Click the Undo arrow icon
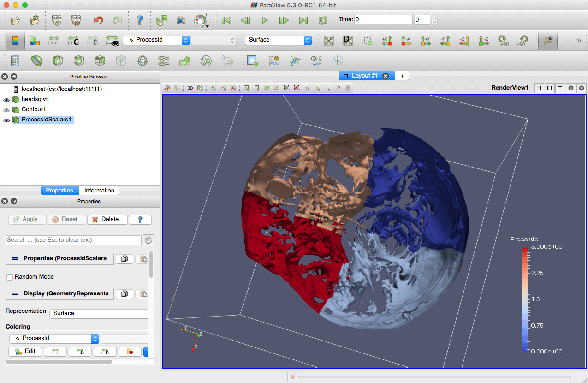The image size is (588, 383). [x=98, y=20]
